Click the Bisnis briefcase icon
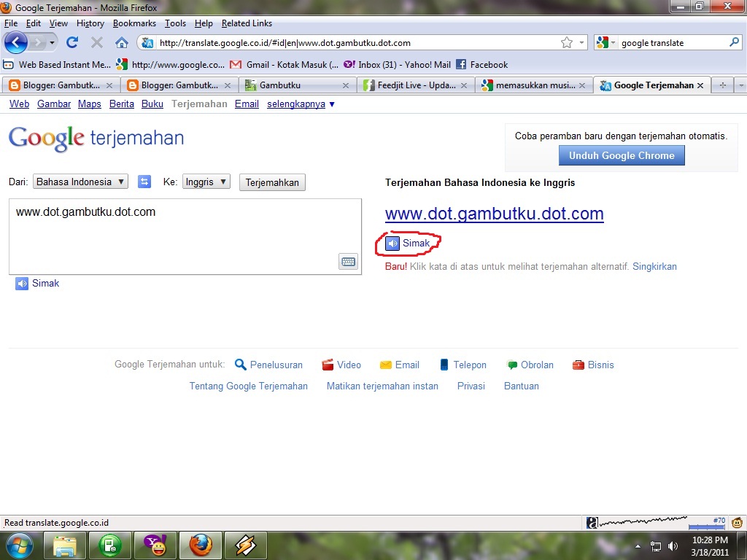 tap(578, 365)
